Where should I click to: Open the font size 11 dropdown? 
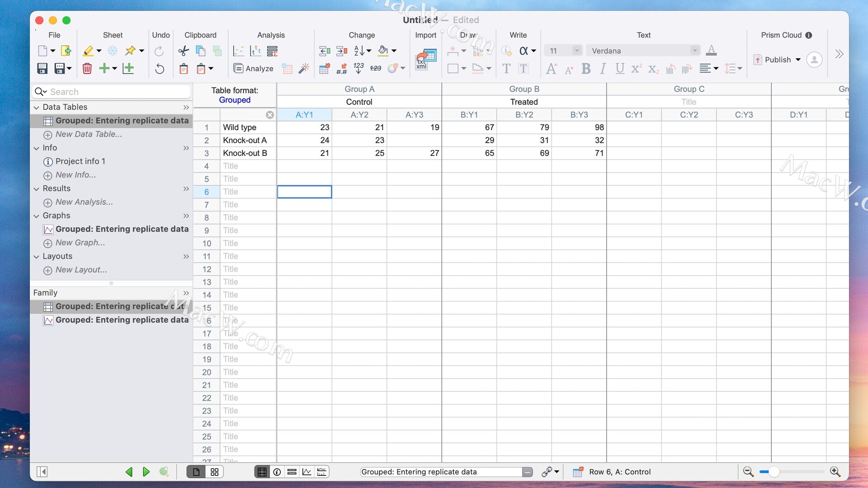coord(577,51)
